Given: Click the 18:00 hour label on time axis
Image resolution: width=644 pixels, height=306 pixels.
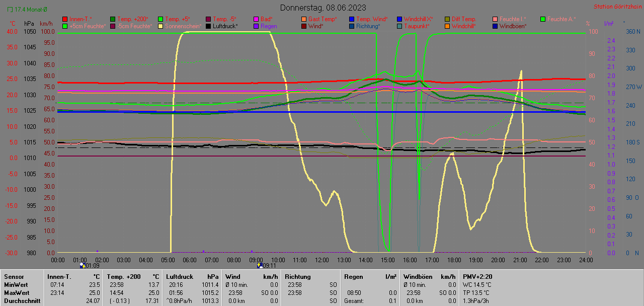Looking at the screenshot, I should click(454, 260).
